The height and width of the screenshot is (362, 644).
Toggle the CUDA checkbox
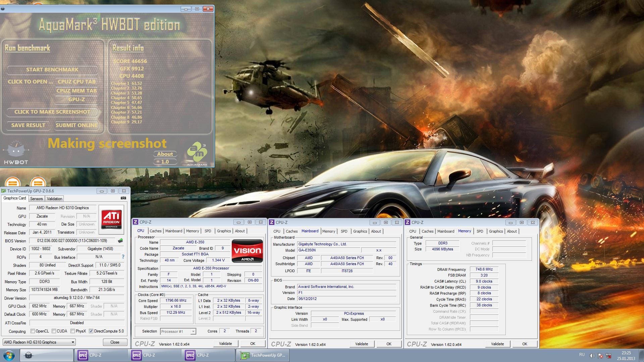click(x=54, y=331)
